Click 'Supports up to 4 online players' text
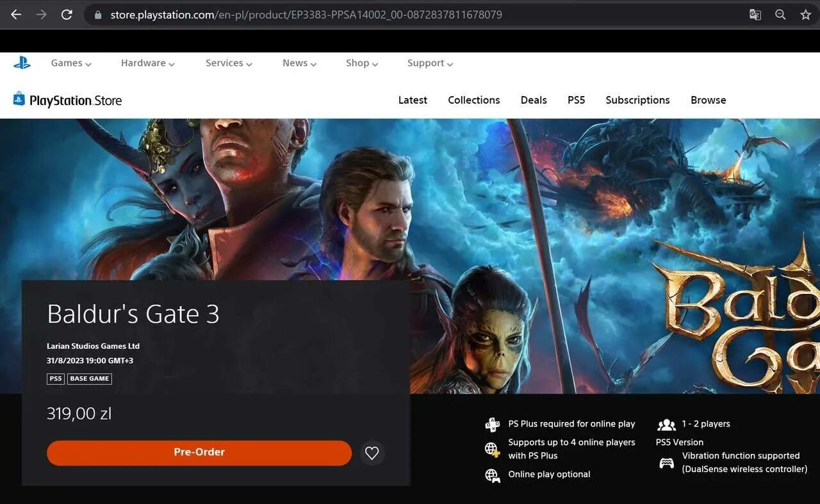 click(x=571, y=443)
